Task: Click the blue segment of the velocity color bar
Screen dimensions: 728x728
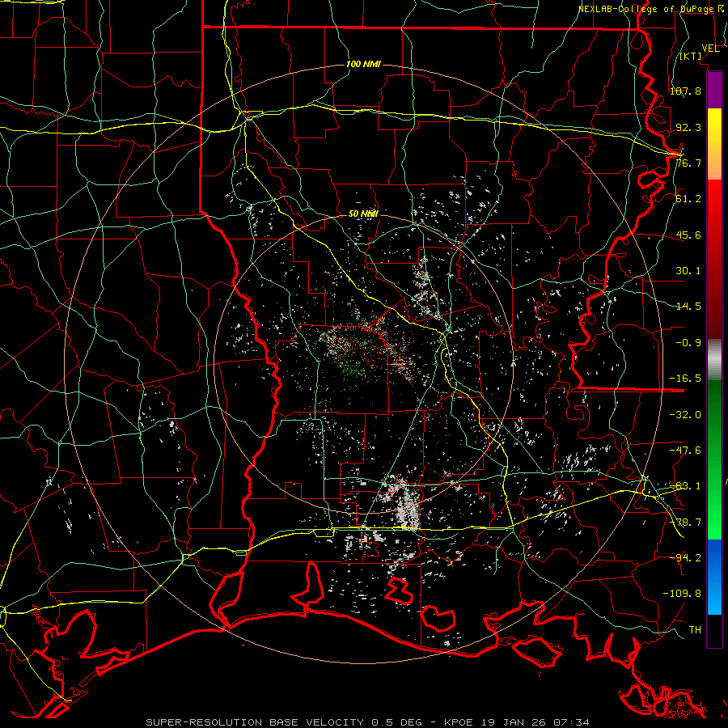Action: click(x=714, y=577)
